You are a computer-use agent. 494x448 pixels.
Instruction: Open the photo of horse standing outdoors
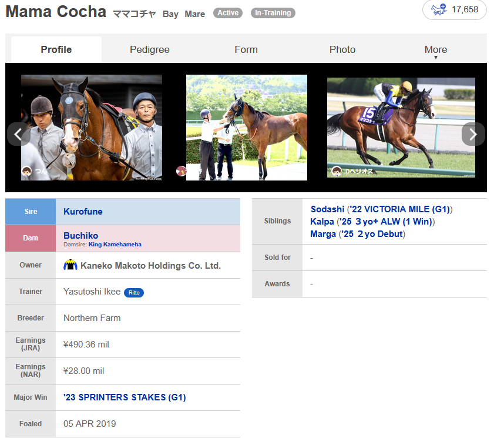[247, 128]
